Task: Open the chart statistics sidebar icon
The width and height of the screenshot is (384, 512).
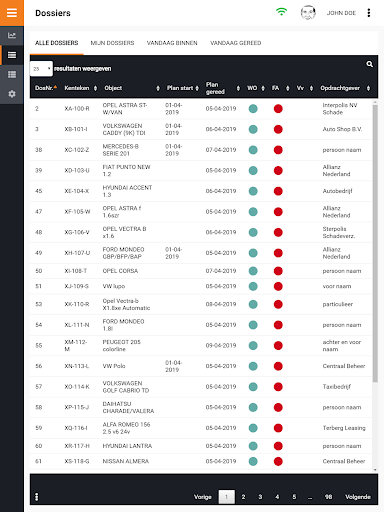Action: (x=12, y=35)
